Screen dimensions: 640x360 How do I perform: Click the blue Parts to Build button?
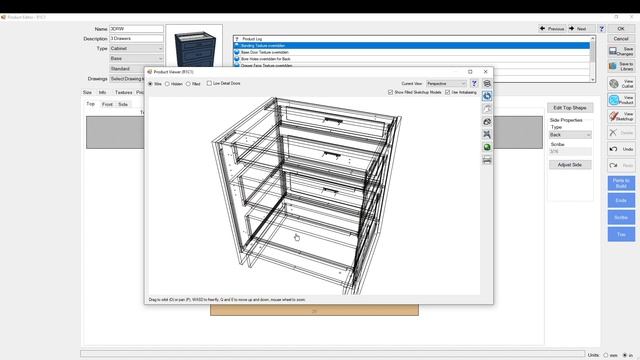(621, 183)
